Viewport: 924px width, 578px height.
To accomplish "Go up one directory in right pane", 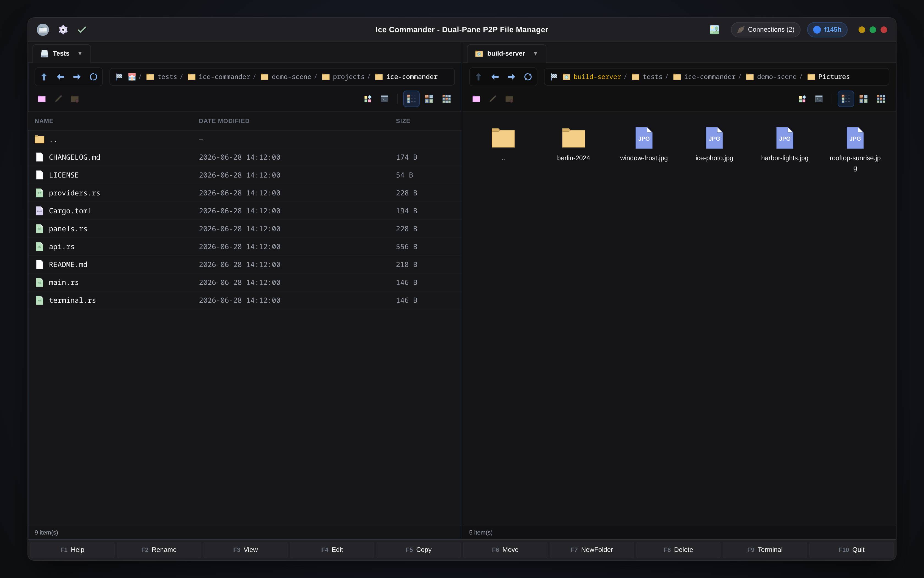I will (479, 77).
